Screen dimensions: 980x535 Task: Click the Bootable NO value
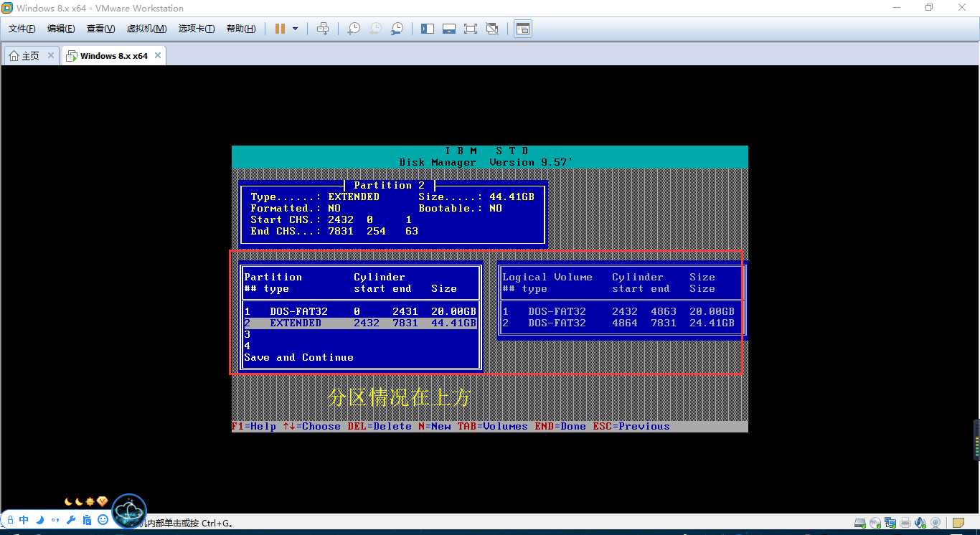pyautogui.click(x=496, y=208)
